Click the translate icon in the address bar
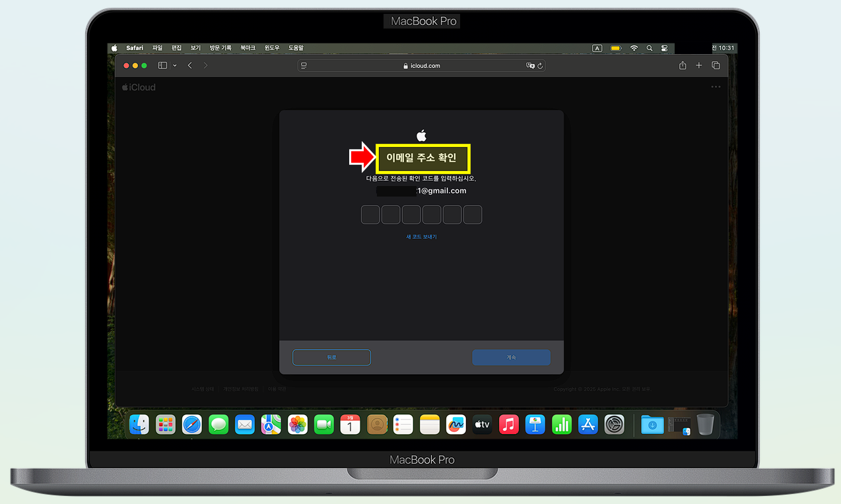841x504 pixels. tap(529, 66)
